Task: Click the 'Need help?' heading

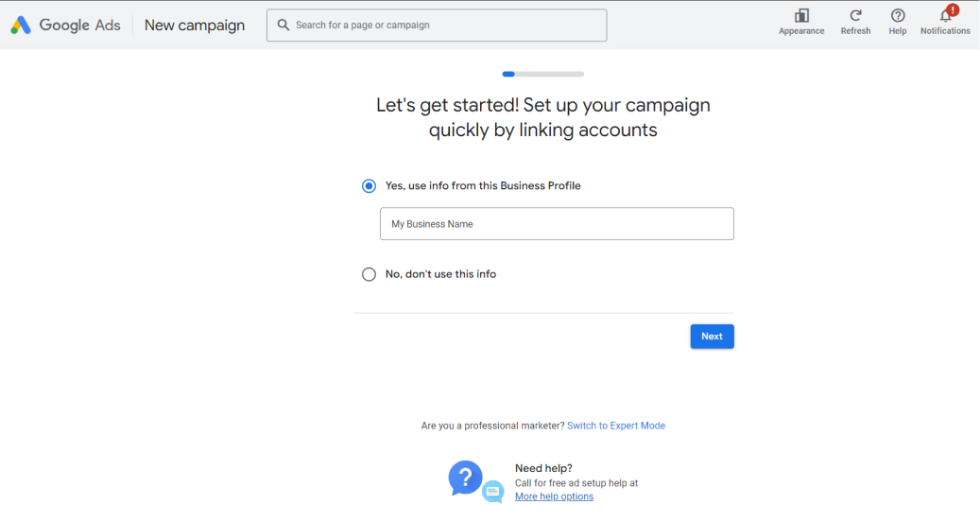Action: 543,468
